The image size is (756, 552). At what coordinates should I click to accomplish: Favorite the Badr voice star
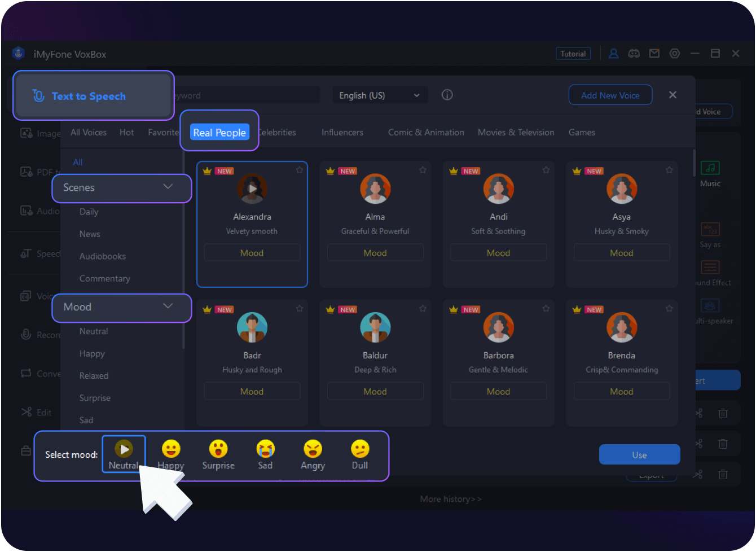point(300,309)
